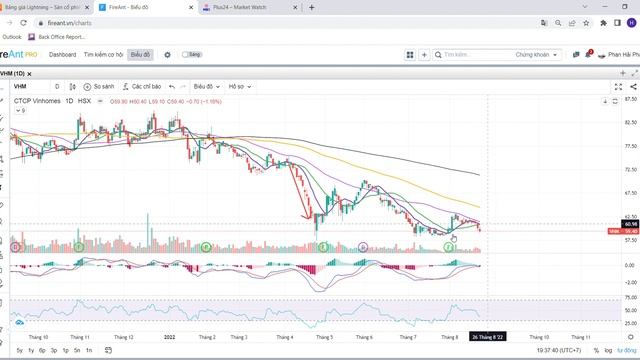Click the purple event marker near Tháng 6

(x=362, y=247)
